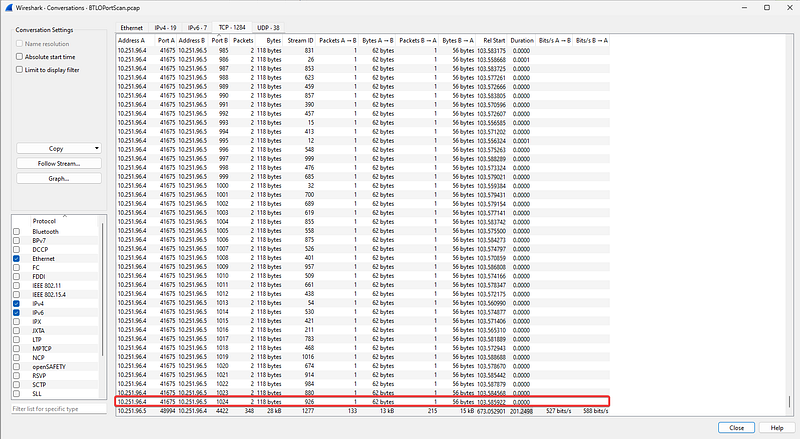Open Help for Conversations dialog
The height and width of the screenshot is (439, 800).
pyautogui.click(x=777, y=428)
